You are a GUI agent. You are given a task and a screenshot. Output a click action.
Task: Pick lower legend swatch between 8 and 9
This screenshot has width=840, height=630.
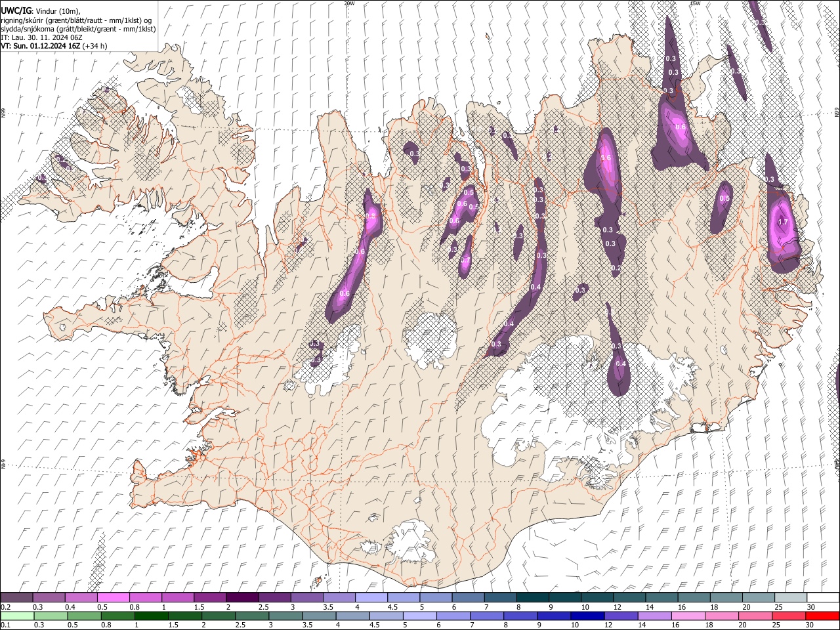[x=520, y=616]
